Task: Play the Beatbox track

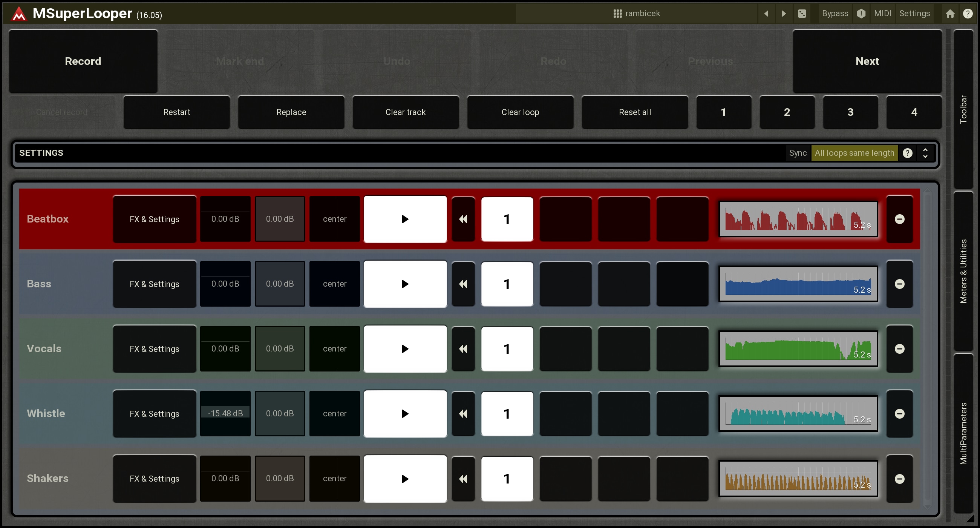Action: [x=405, y=219]
